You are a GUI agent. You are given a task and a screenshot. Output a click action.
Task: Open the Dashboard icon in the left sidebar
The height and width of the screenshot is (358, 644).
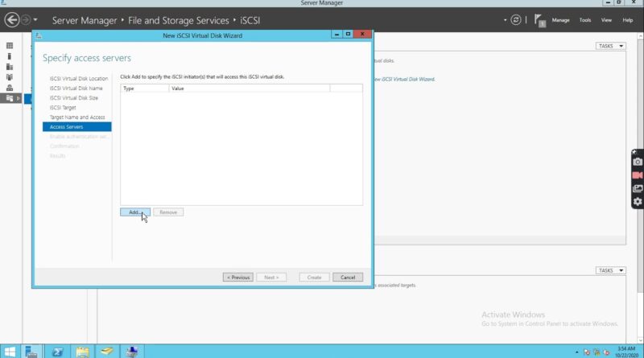10,46
